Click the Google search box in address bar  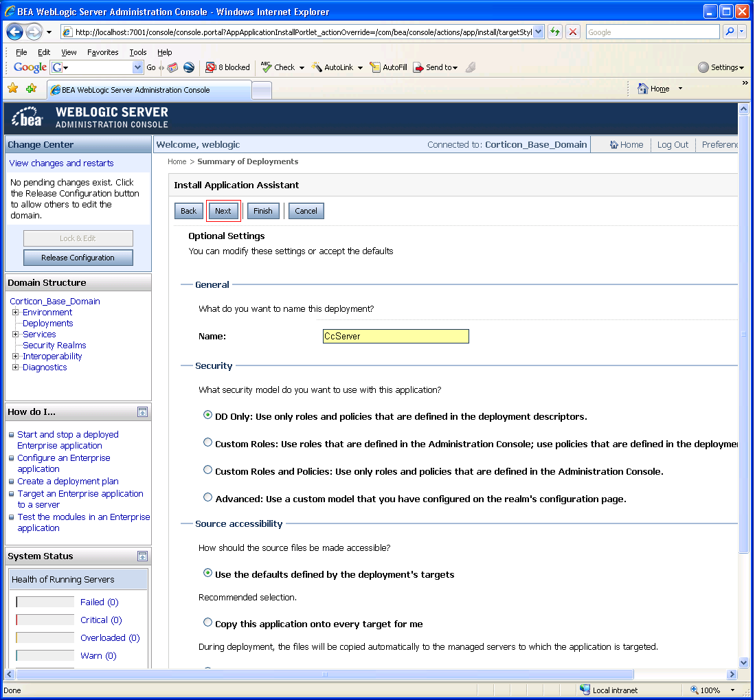pyautogui.click(x=653, y=32)
